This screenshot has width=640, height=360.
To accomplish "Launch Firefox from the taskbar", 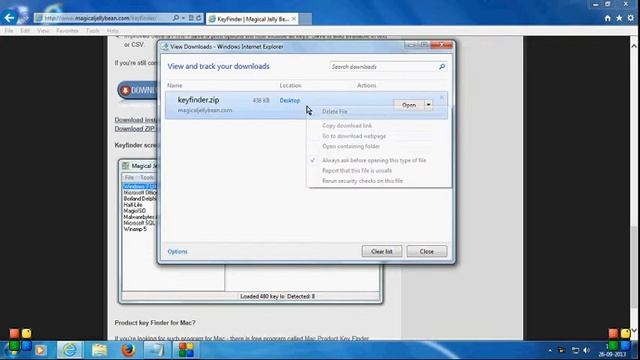I will coord(128,350).
